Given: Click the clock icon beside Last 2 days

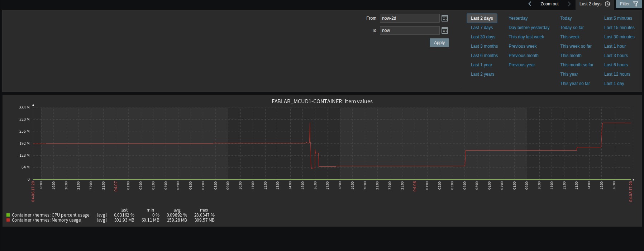Looking at the screenshot, I should point(607,4).
